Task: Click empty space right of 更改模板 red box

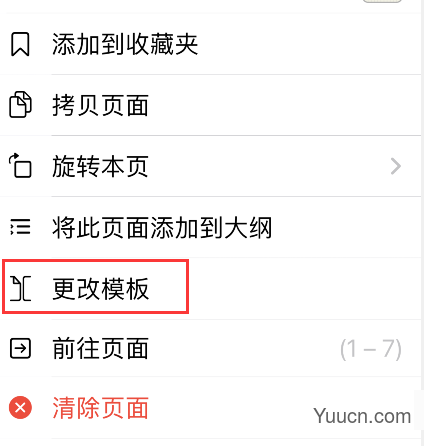Action: pos(303,289)
